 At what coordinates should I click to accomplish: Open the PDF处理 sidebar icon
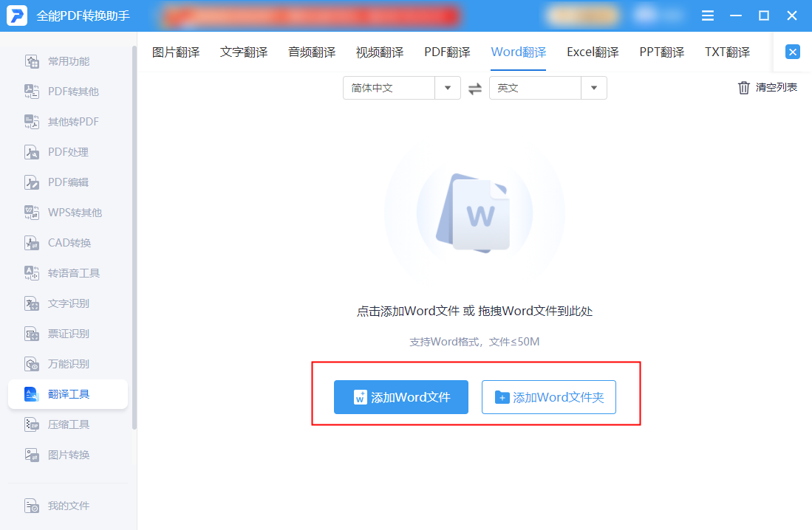tap(32, 152)
